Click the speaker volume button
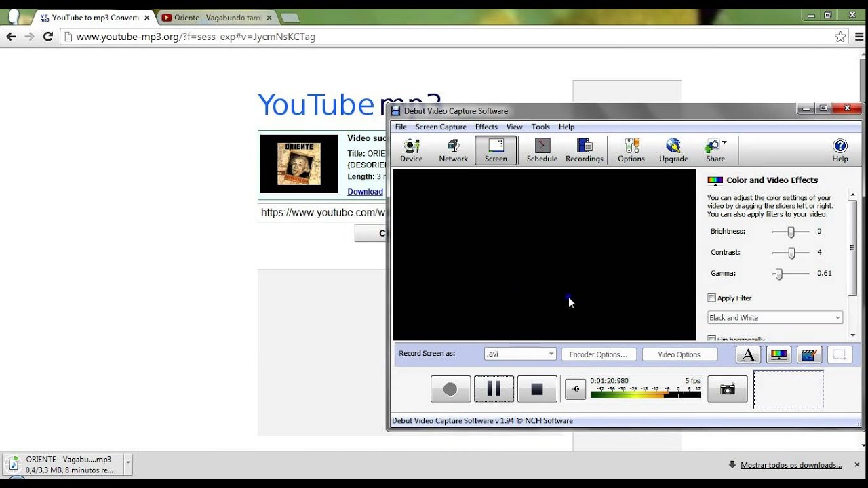868x488 pixels. click(x=575, y=389)
